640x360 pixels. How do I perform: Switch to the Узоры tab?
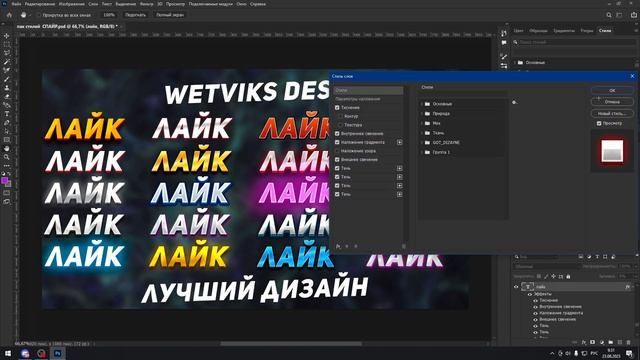tap(587, 31)
